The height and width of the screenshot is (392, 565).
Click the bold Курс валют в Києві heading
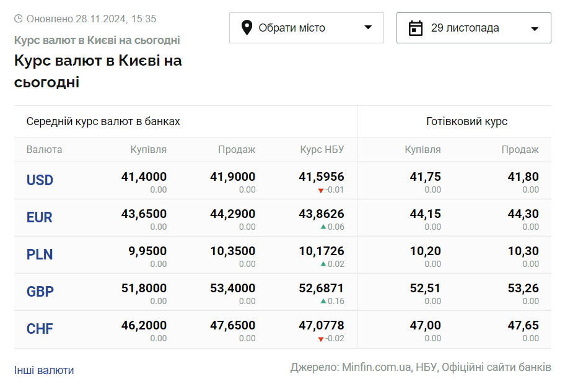coord(98,71)
